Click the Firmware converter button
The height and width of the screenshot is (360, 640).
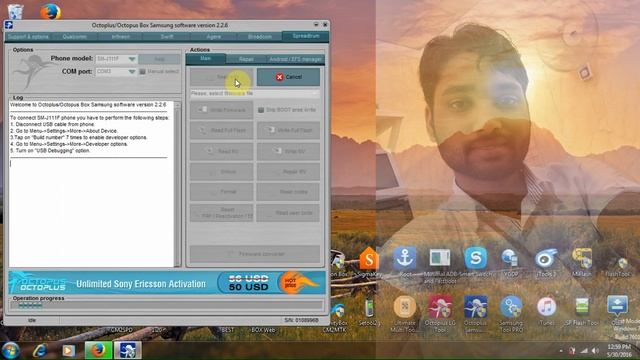pyautogui.click(x=255, y=254)
